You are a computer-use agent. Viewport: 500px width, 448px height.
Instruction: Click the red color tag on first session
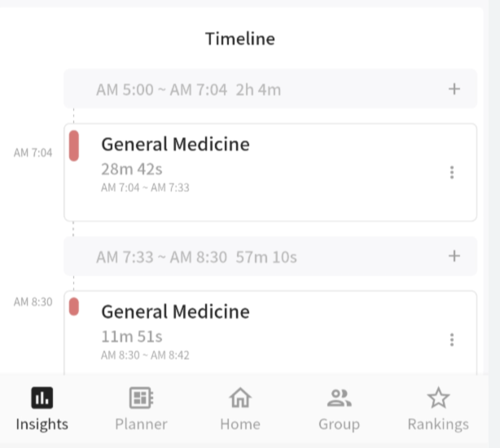74,145
